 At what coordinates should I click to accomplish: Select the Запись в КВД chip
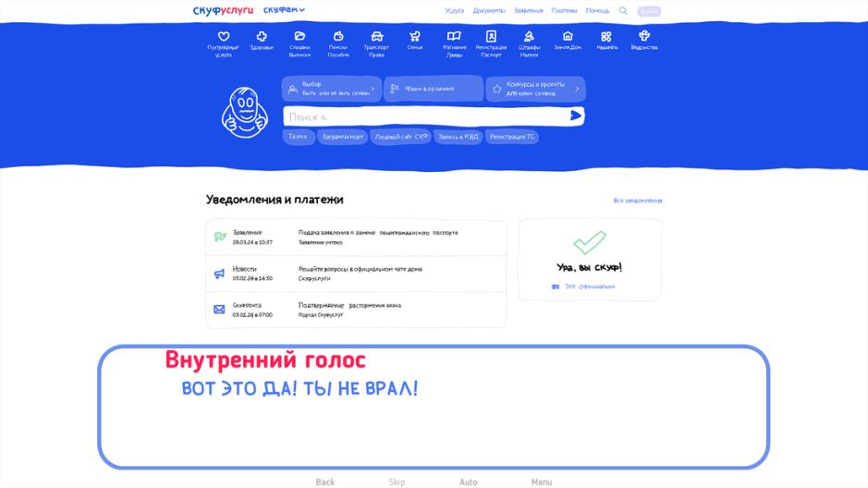pyautogui.click(x=458, y=137)
